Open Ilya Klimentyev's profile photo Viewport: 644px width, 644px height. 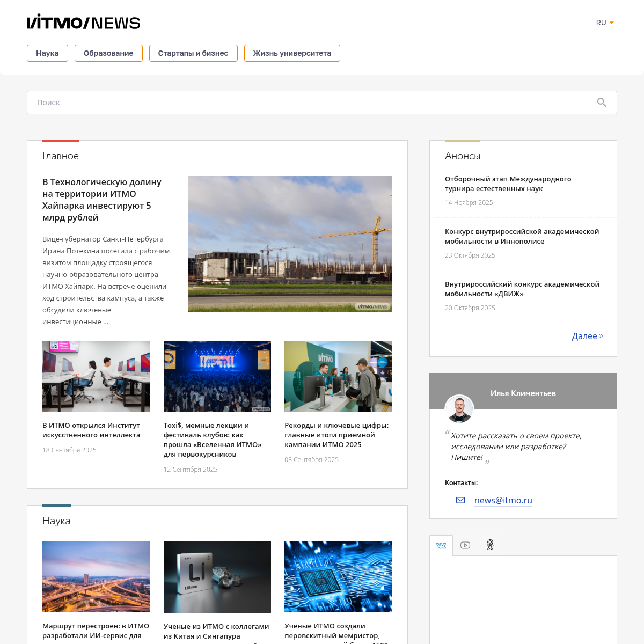tap(459, 409)
